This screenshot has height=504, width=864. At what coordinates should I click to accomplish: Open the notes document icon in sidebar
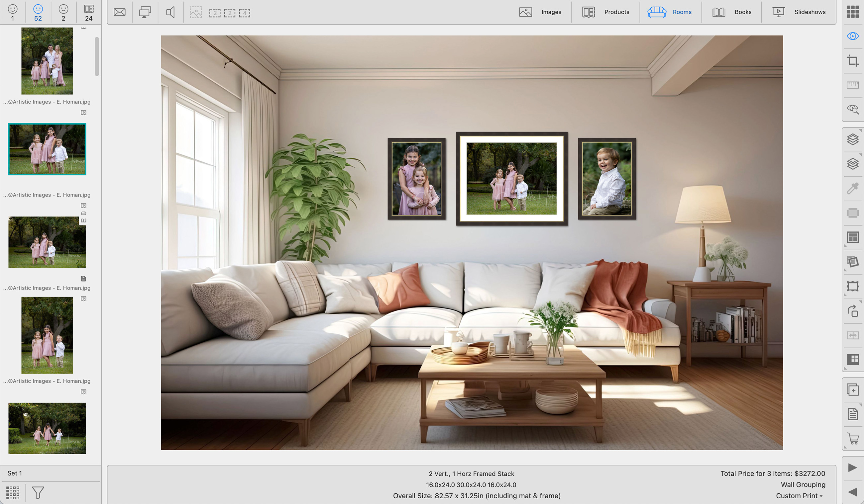tap(852, 414)
